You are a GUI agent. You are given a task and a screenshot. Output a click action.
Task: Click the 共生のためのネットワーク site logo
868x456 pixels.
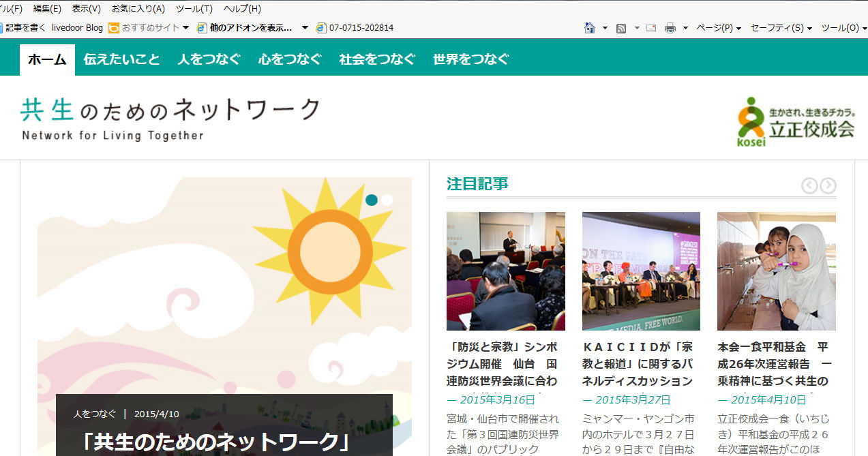[x=170, y=119]
